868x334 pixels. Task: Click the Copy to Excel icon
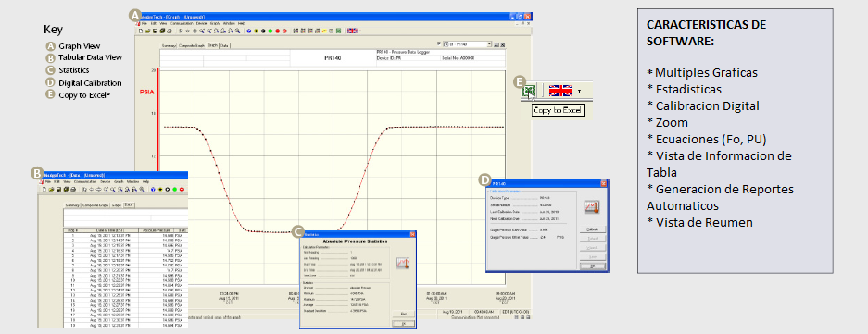529,90
